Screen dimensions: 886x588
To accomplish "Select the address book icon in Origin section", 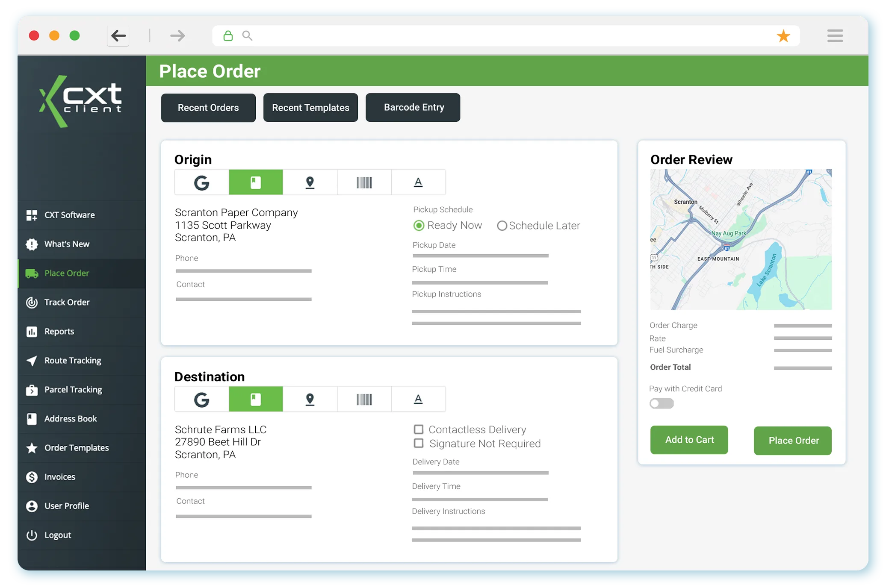I will 256,182.
